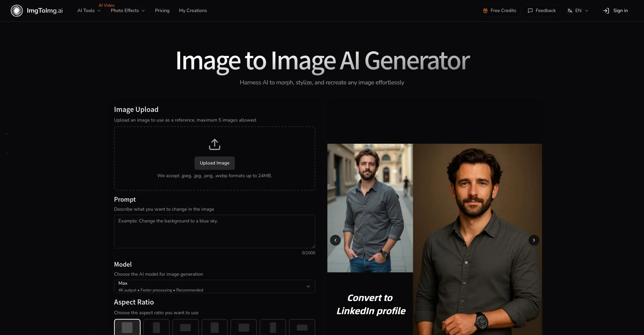Click the Feedback speech bubble icon
The image size is (644, 335).
click(530, 10)
